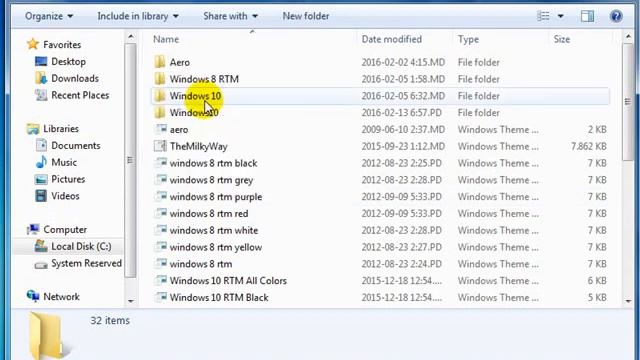This screenshot has height=360, width=640.
Task: Select Windows 10 RTM Black icon
Action: (160, 297)
